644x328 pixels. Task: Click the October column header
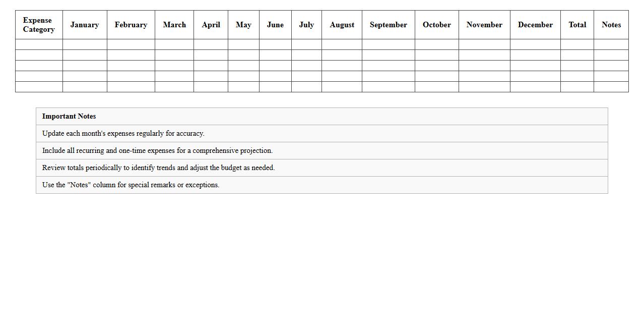[x=437, y=25]
